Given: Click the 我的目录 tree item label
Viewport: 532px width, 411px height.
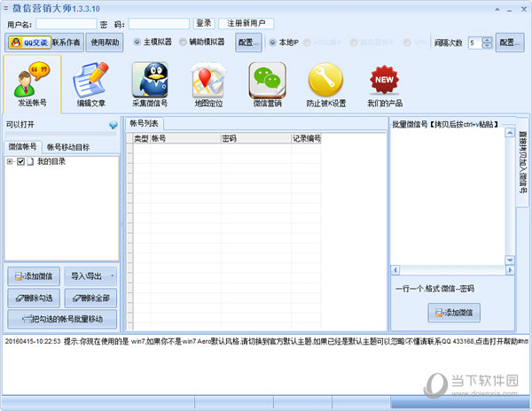Looking at the screenshot, I should point(51,161).
